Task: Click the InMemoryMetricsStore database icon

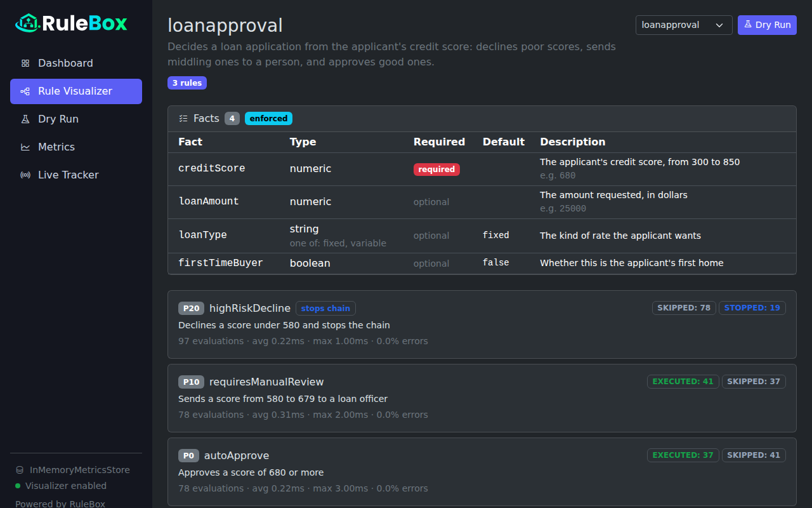Action: [x=20, y=471]
